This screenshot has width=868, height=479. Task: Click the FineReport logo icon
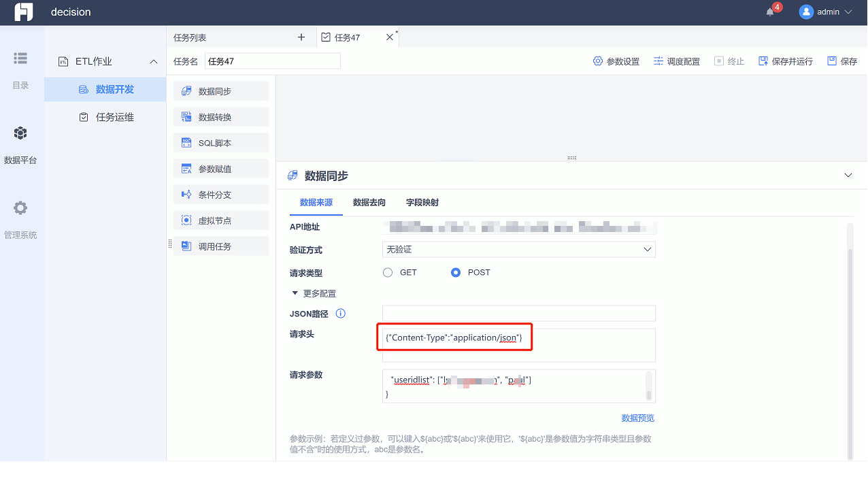pyautogui.click(x=24, y=12)
